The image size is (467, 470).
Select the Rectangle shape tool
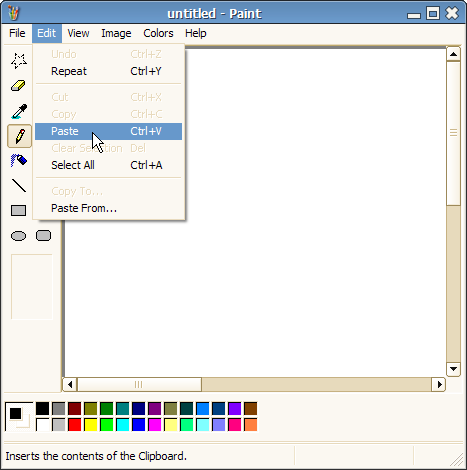19,211
